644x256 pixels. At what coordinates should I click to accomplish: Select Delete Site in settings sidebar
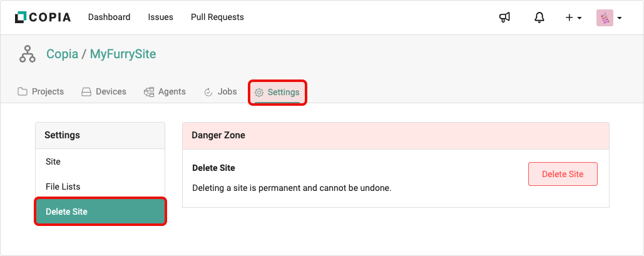tap(66, 212)
